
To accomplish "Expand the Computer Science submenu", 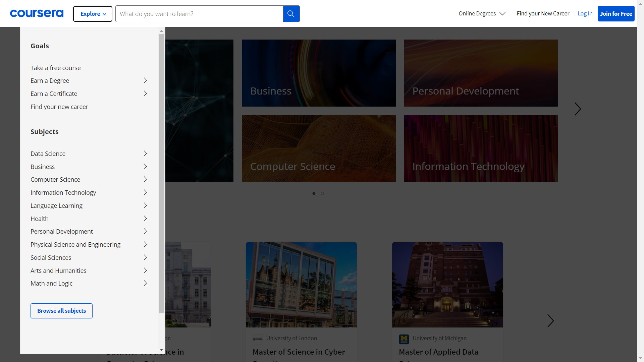I will click(89, 179).
